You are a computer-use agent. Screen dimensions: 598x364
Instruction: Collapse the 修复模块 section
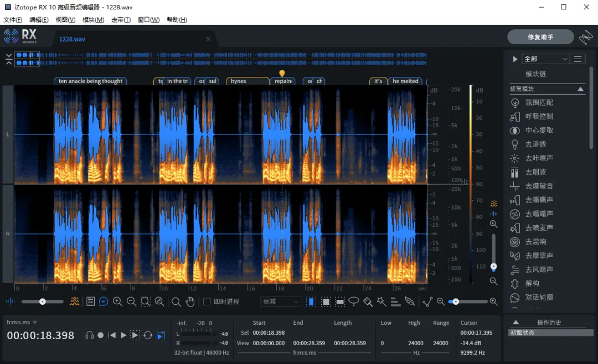(580, 89)
